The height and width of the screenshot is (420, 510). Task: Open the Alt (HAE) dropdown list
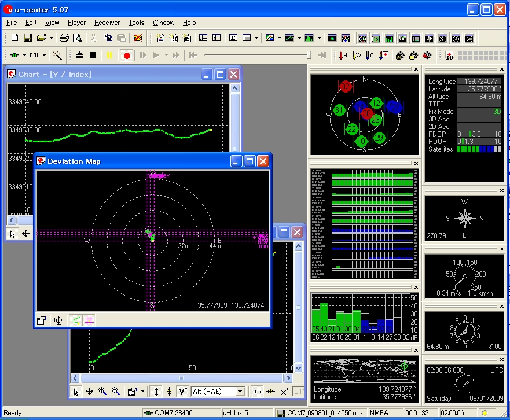240,392
